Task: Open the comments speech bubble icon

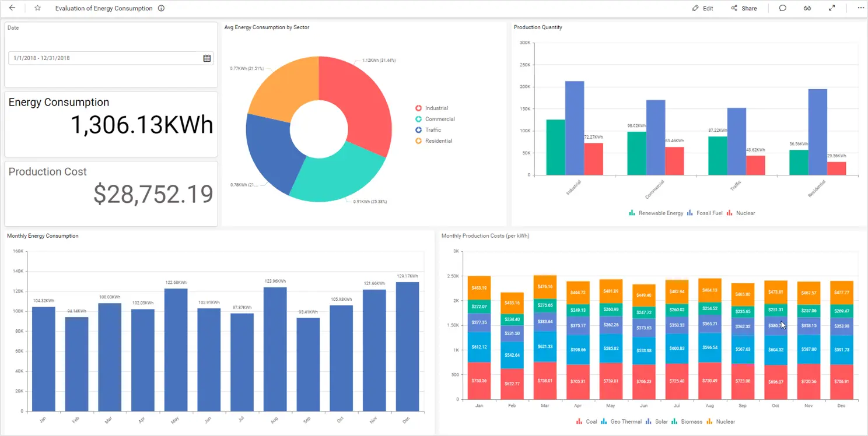Action: coord(783,8)
